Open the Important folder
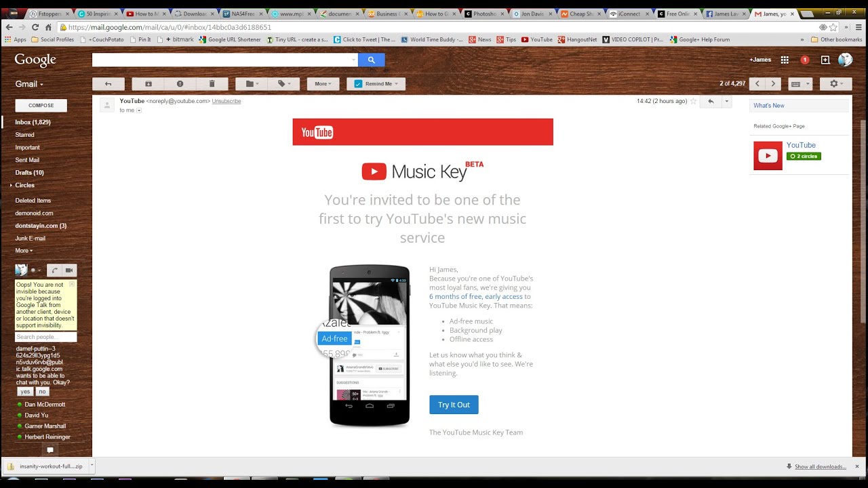 [28, 147]
